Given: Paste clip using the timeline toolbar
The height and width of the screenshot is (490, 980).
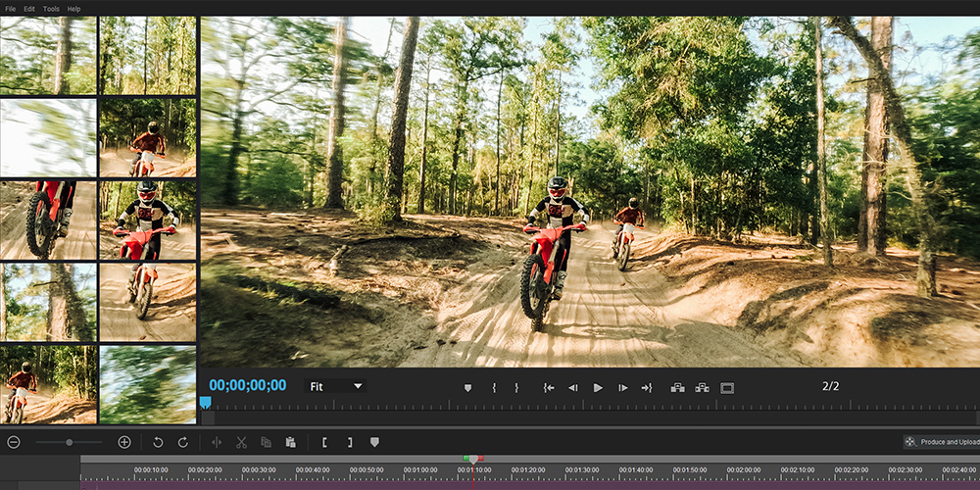Looking at the screenshot, I should pos(291,443).
